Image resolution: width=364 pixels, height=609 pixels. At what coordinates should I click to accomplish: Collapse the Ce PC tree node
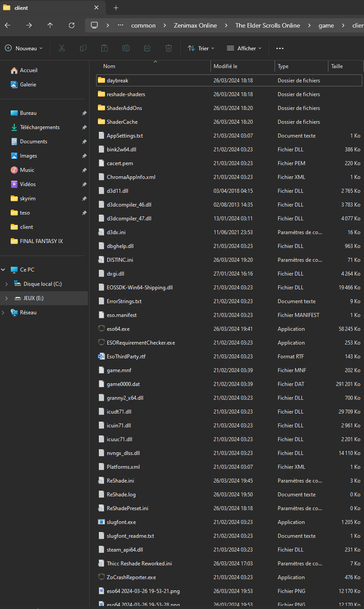coord(4,270)
